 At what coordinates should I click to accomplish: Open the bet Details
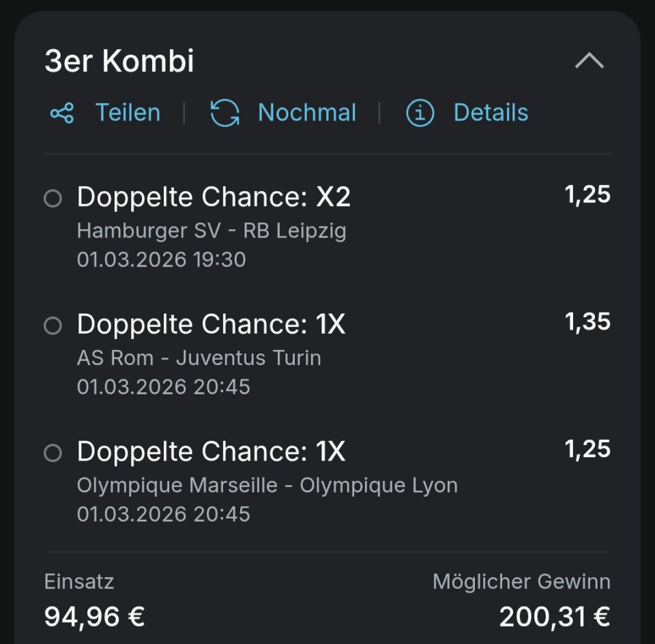point(491,113)
